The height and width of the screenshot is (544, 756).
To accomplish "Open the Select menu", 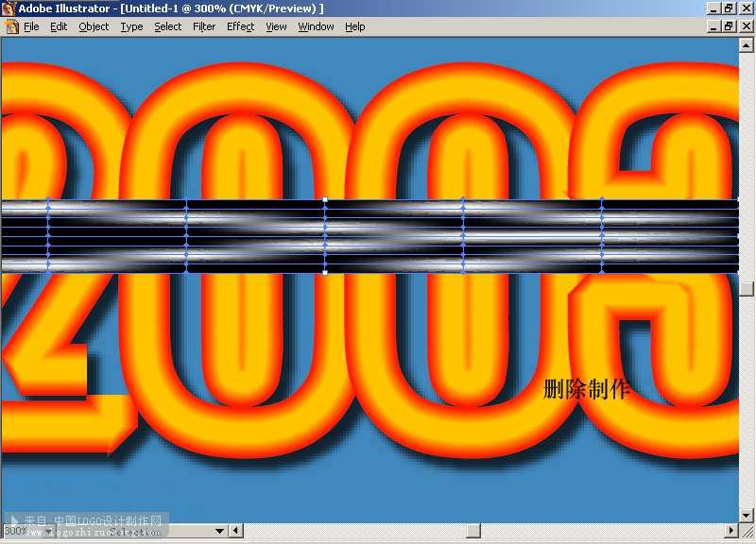I will tap(168, 26).
